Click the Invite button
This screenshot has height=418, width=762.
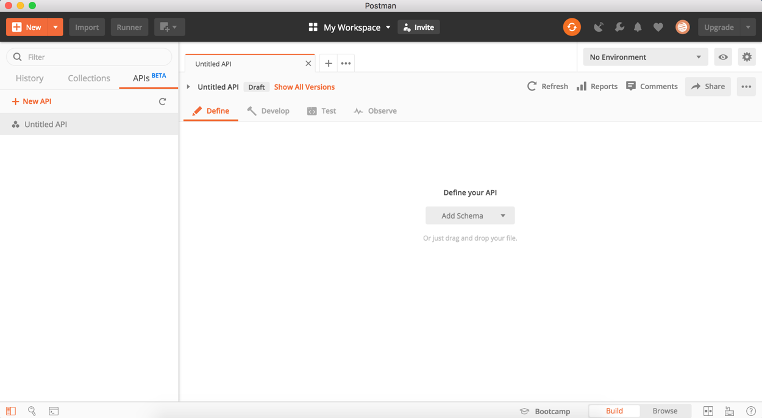419,27
